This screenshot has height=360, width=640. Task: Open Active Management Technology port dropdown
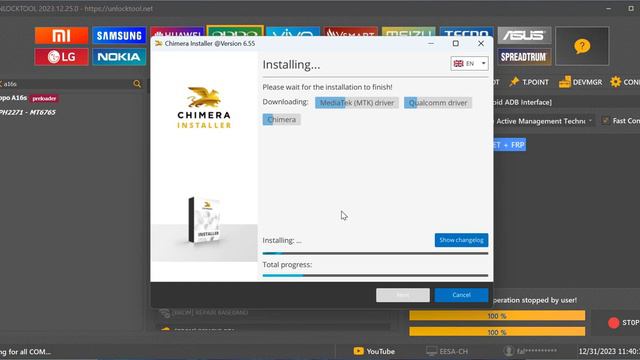click(544, 121)
